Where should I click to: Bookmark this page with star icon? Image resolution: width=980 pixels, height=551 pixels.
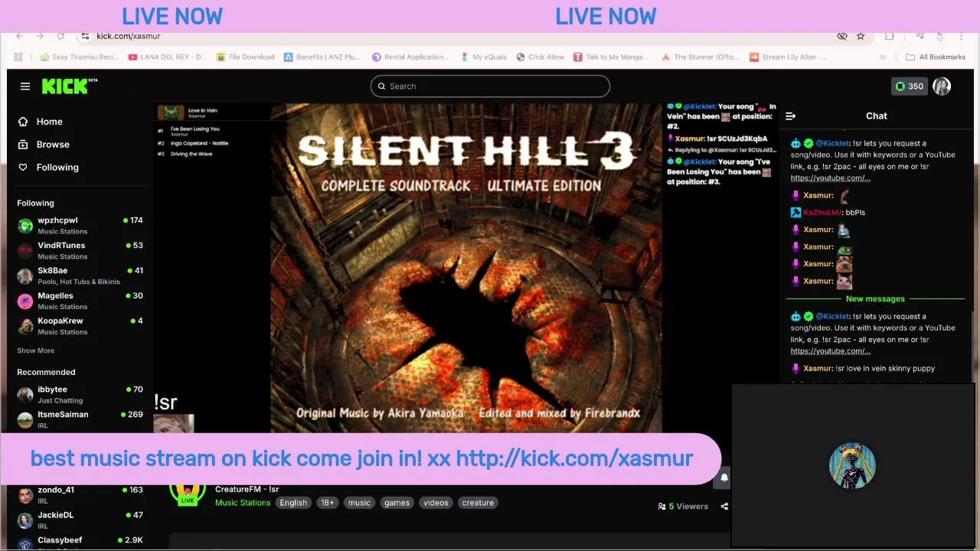(861, 36)
